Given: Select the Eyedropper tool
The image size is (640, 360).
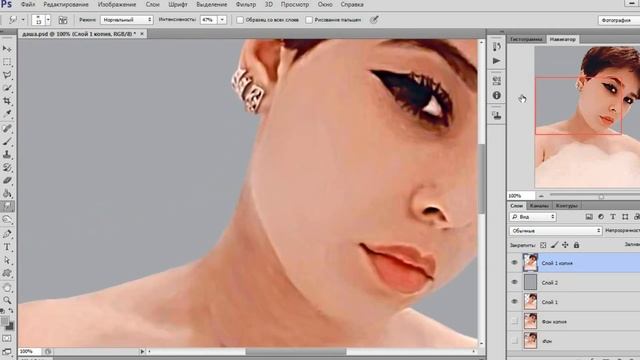Looking at the screenshot, I should [7, 113].
